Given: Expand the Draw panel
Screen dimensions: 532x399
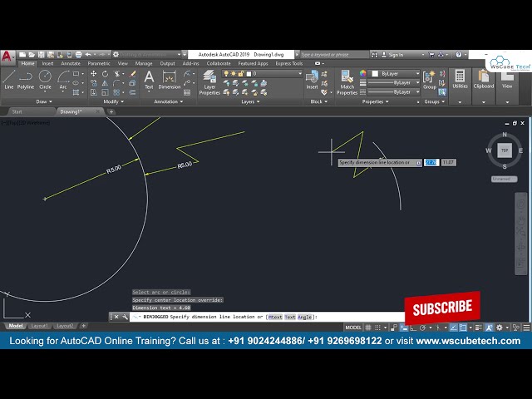Looking at the screenshot, I should click(x=44, y=101).
